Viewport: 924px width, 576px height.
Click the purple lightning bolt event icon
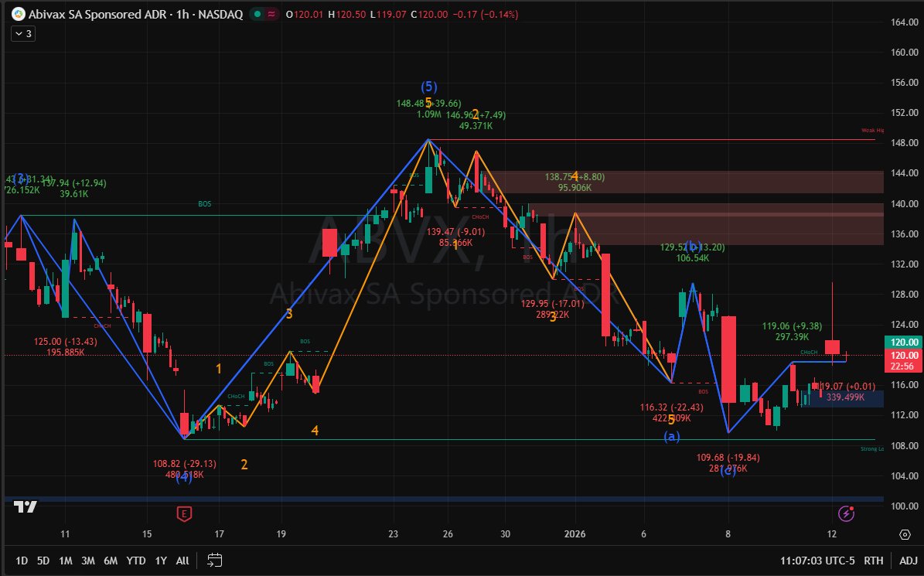[x=846, y=513]
